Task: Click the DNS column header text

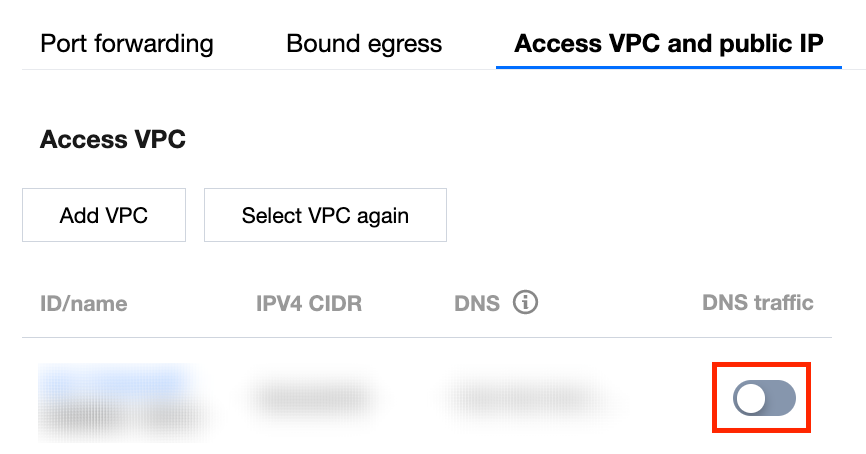Action: click(x=477, y=303)
